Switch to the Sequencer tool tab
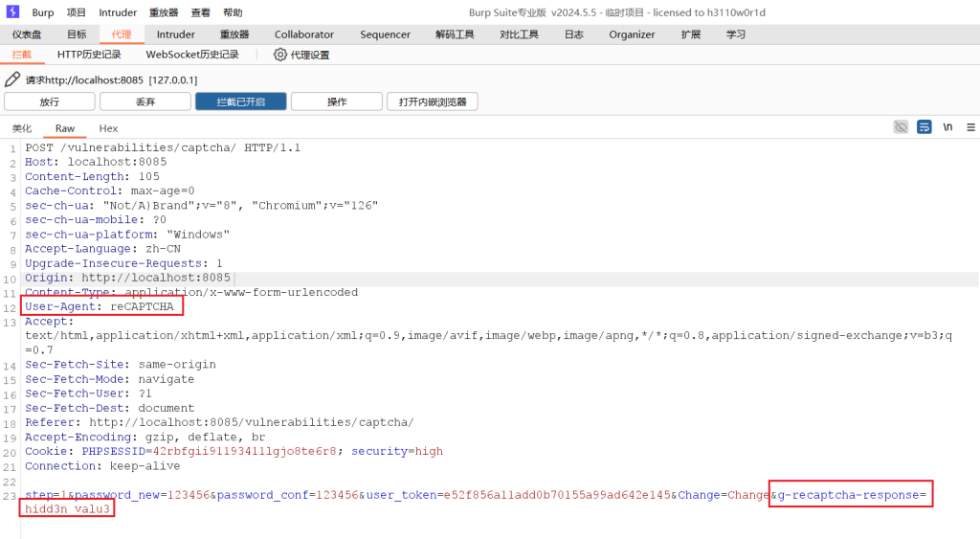 click(x=385, y=34)
